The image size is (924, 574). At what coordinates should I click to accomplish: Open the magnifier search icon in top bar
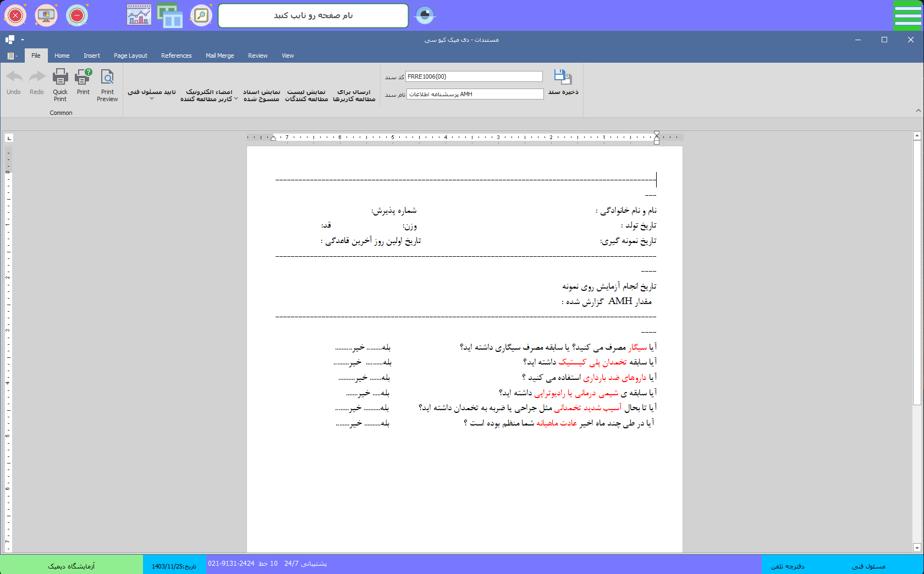pos(201,15)
